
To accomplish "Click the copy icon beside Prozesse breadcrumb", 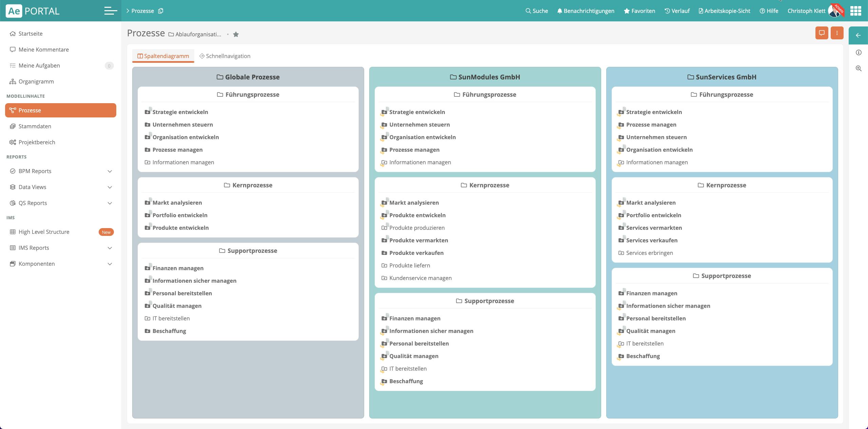I will point(161,11).
